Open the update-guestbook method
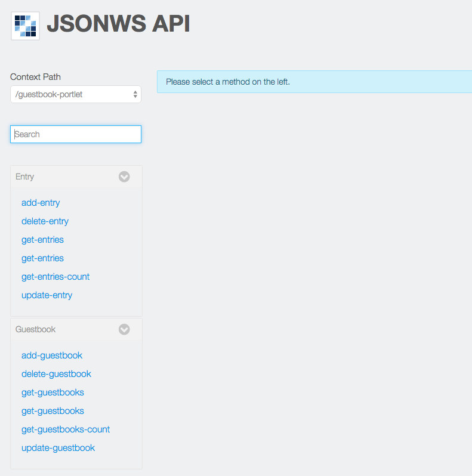The image size is (472, 476). [x=58, y=448]
